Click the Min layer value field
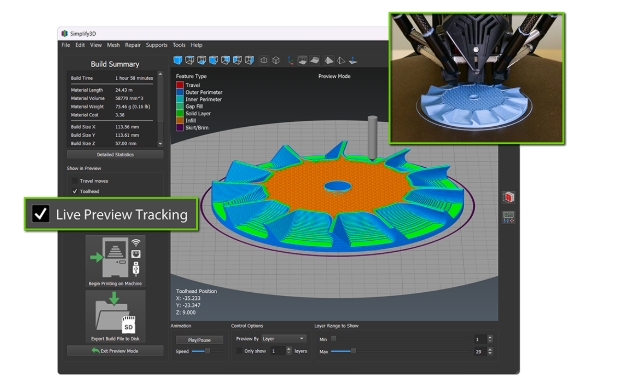Viewport: 622px width, 376px height. [x=480, y=339]
